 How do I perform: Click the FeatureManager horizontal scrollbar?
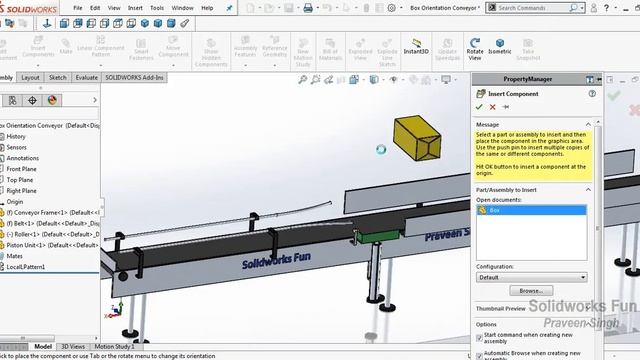click(27, 338)
